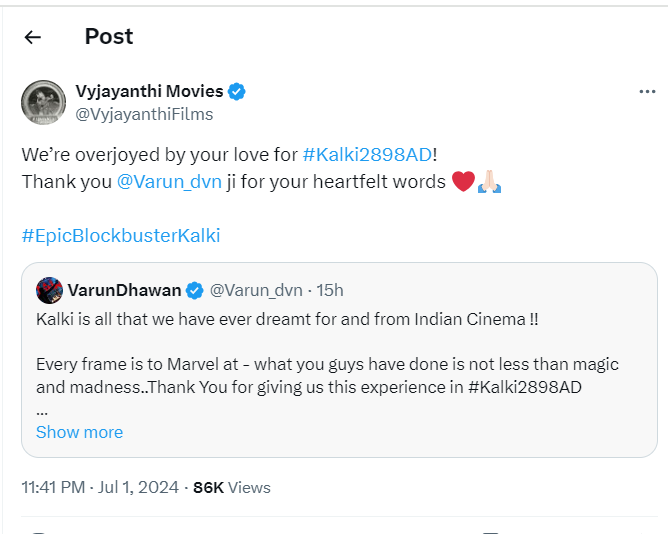Open the three-dot more options menu
Screen dimensions: 668x534
coord(647,91)
